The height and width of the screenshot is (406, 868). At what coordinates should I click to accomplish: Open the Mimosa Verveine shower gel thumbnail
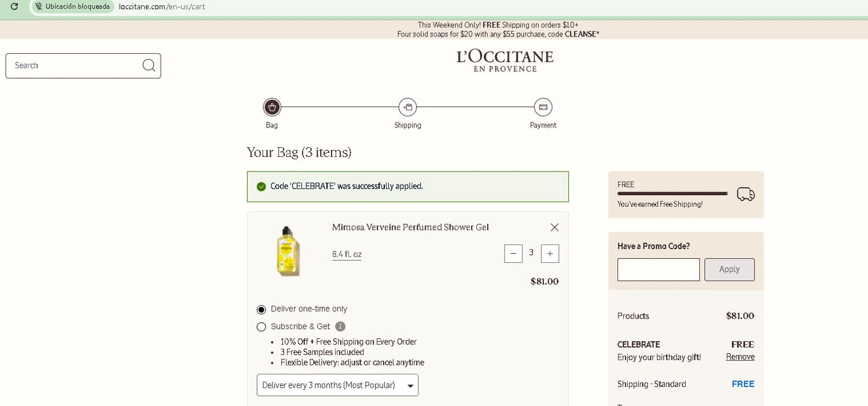pos(288,250)
